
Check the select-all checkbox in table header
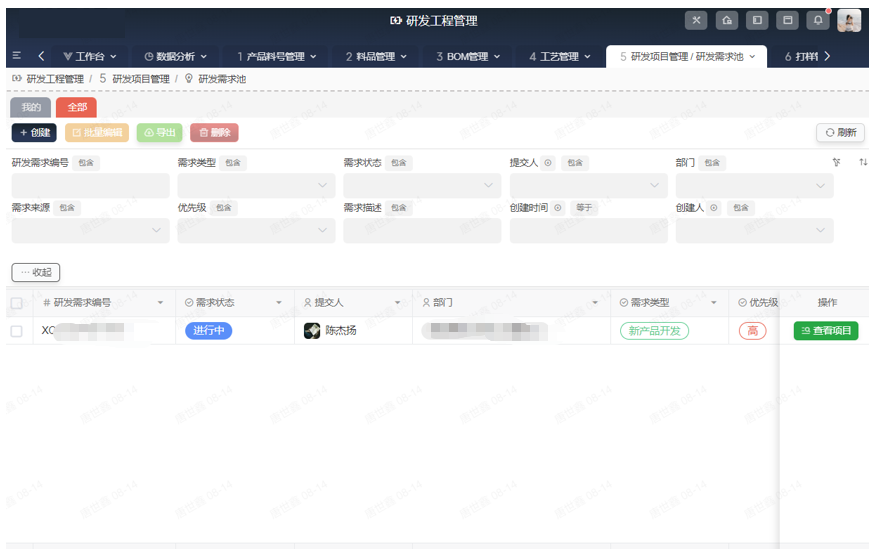[x=16, y=303]
